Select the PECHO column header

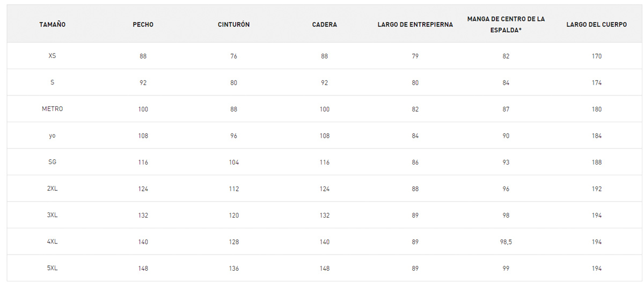(x=143, y=25)
